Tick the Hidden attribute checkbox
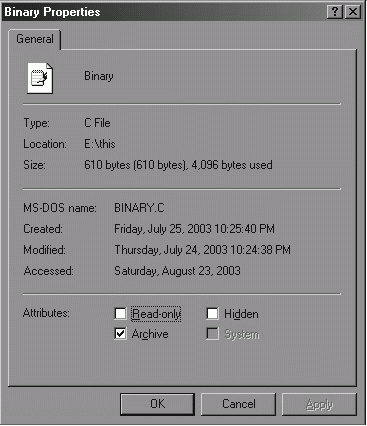This screenshot has width=367, height=426. [x=212, y=313]
